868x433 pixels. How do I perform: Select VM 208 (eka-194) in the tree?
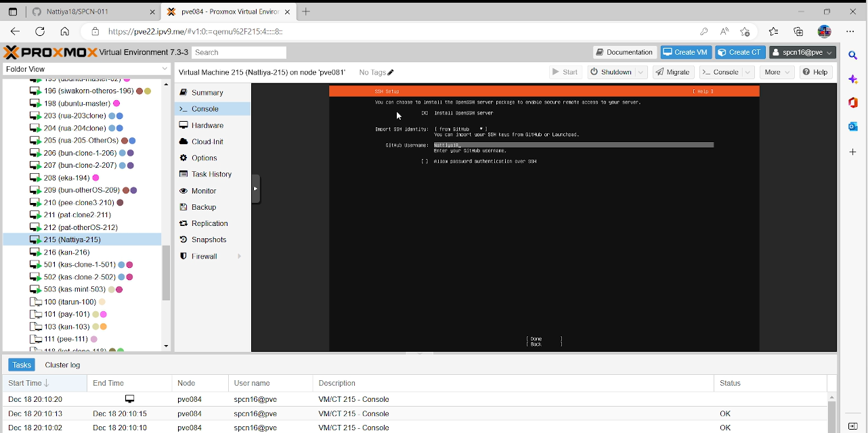coord(82,178)
